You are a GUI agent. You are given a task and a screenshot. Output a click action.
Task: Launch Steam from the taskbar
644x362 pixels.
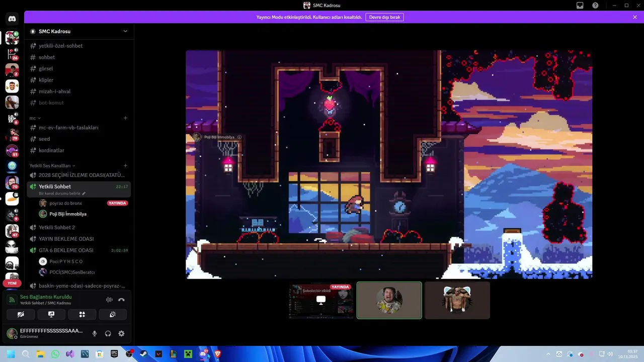pyautogui.click(x=143, y=354)
